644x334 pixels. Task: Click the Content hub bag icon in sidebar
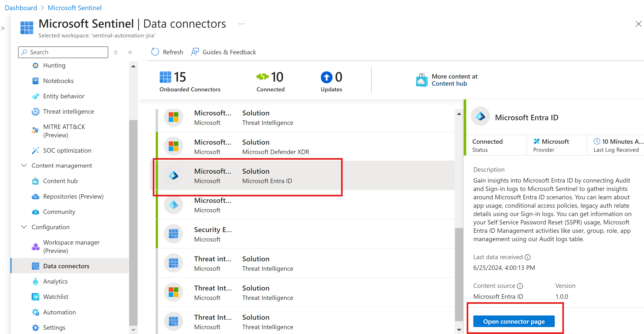(x=35, y=181)
